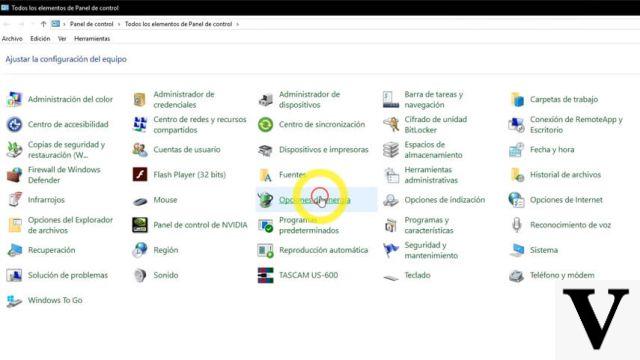Click the Espacios de almacenamiento icon
The width and height of the screenshot is (640, 360).
(x=391, y=150)
